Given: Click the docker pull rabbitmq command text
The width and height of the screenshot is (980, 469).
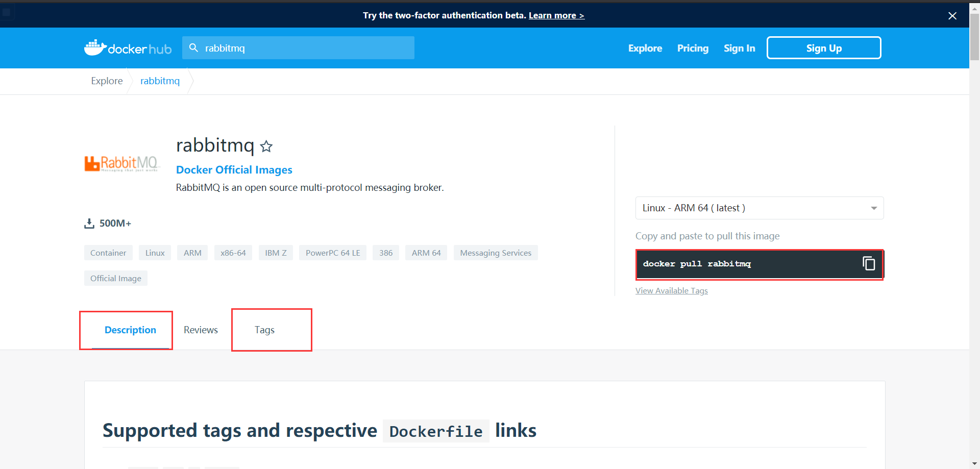Looking at the screenshot, I should [697, 264].
